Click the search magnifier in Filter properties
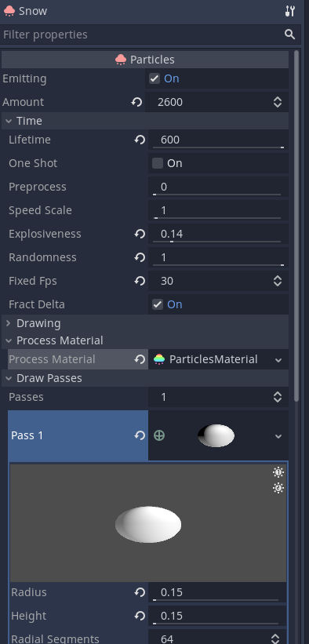 point(289,35)
